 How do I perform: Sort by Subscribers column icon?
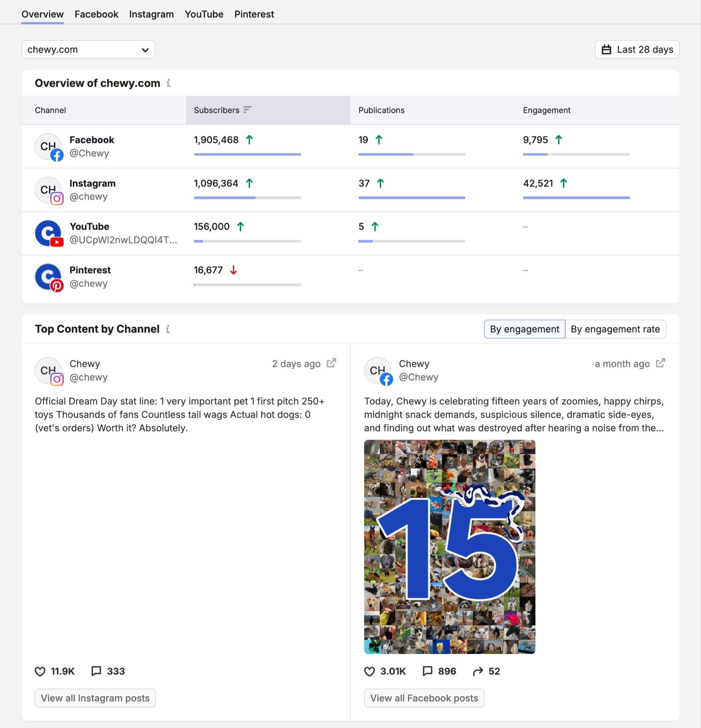pos(247,109)
